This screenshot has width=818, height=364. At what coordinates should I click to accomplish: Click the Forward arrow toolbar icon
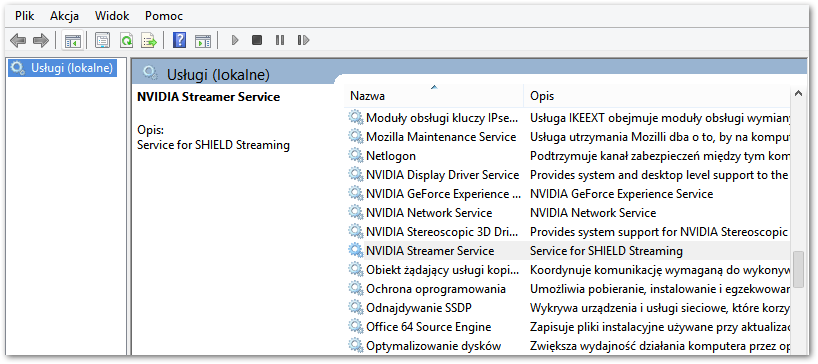tap(40, 40)
